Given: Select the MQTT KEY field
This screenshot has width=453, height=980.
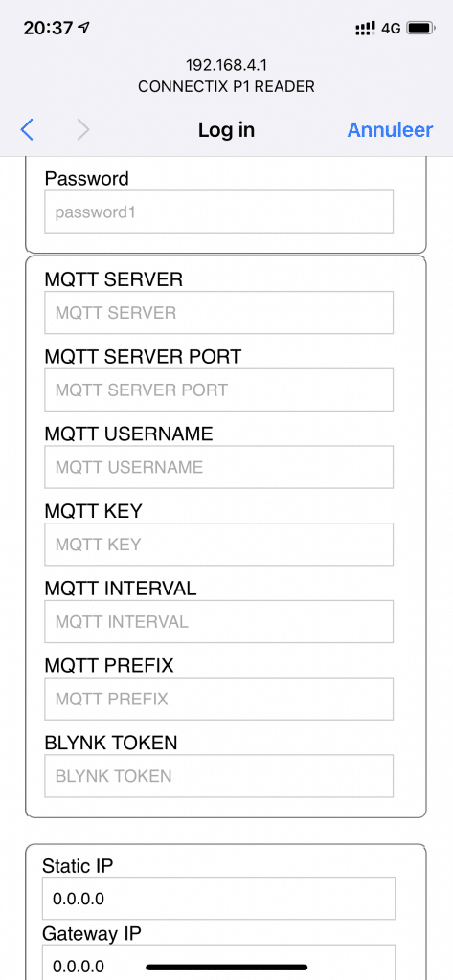Looking at the screenshot, I should 219,545.
